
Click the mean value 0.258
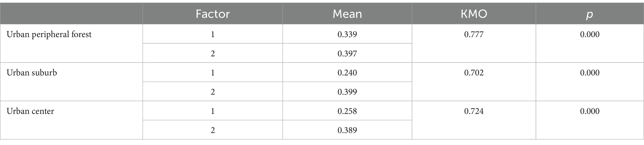click(347, 111)
